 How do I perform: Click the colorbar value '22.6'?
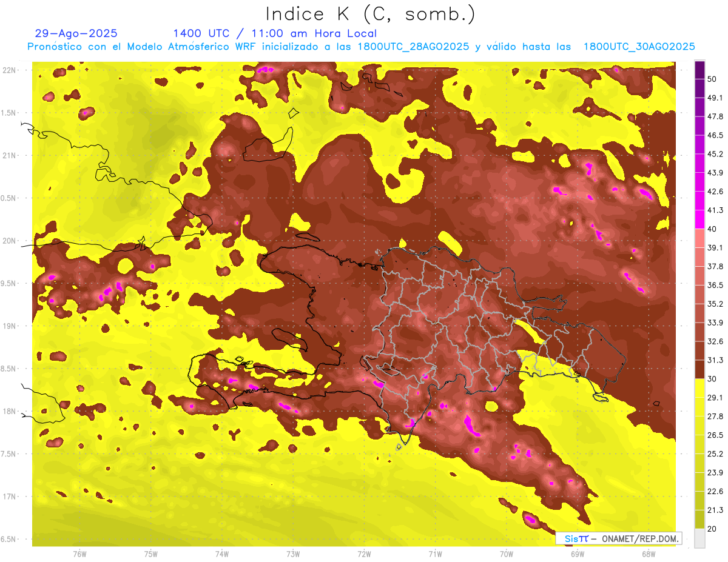click(715, 491)
